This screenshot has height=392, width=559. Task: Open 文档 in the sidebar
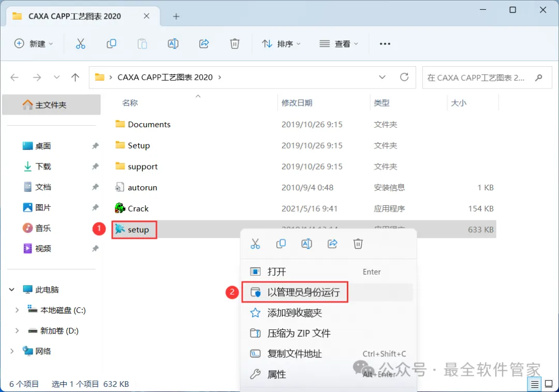coord(37,187)
